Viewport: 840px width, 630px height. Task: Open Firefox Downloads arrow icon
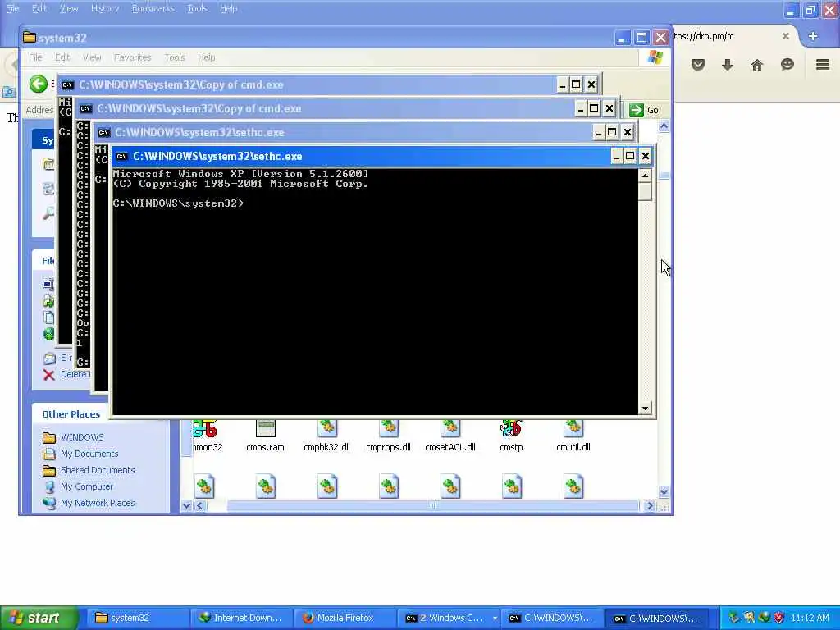pos(727,65)
